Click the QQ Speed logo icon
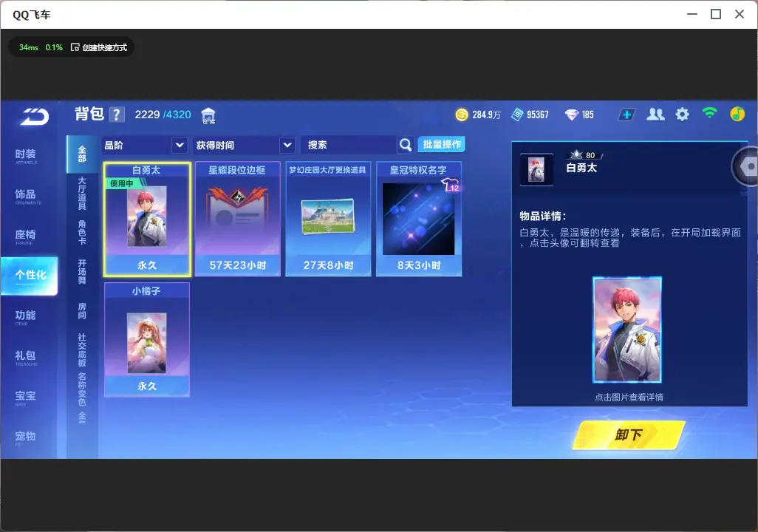The width and height of the screenshot is (758, 532). coord(34,117)
